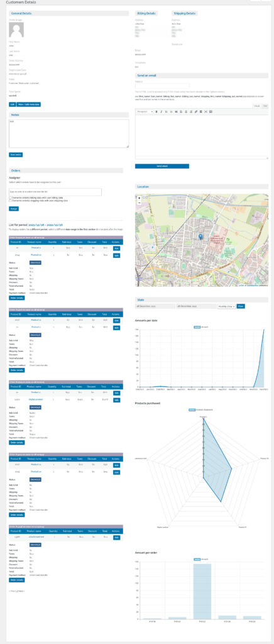Insert a blockquote in email editor
This screenshot has width=274, height=644.
pos(177,111)
